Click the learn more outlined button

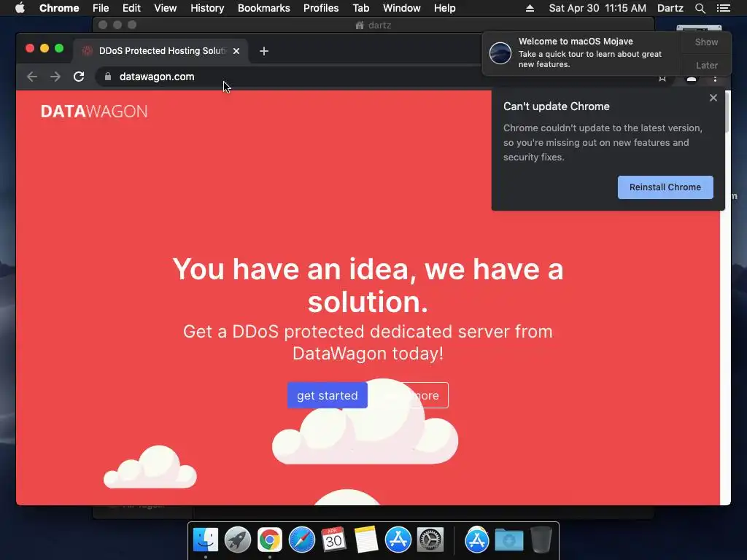[410, 395]
